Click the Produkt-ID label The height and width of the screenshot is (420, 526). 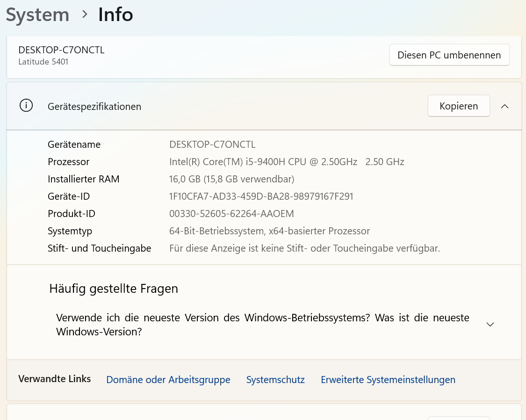click(x=72, y=214)
